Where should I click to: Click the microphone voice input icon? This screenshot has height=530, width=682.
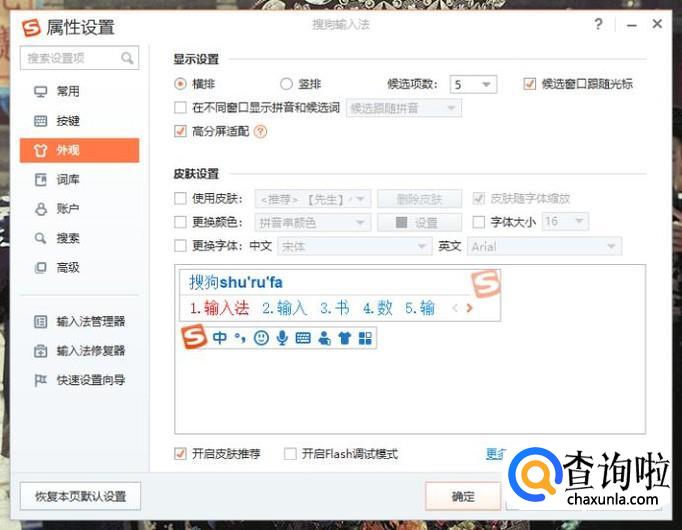pos(282,338)
